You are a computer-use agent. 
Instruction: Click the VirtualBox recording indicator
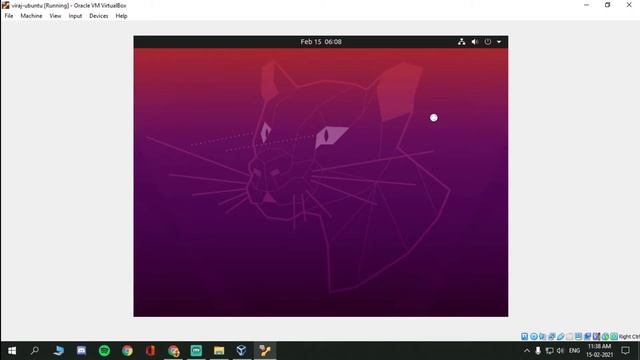point(587,336)
